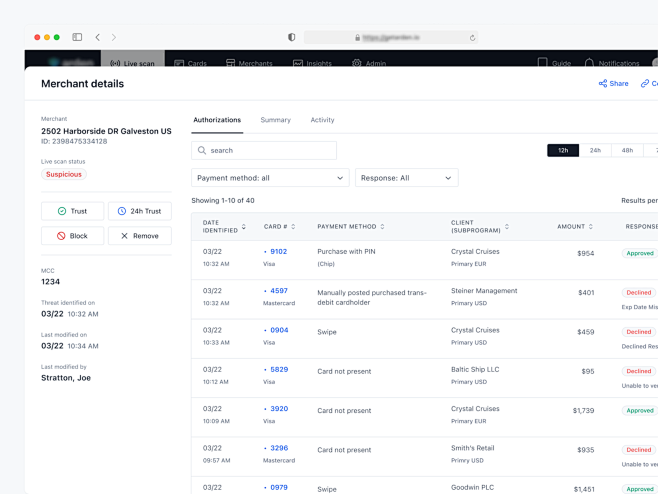
Task: Switch to the Authorizations tab
Action: coord(217,120)
